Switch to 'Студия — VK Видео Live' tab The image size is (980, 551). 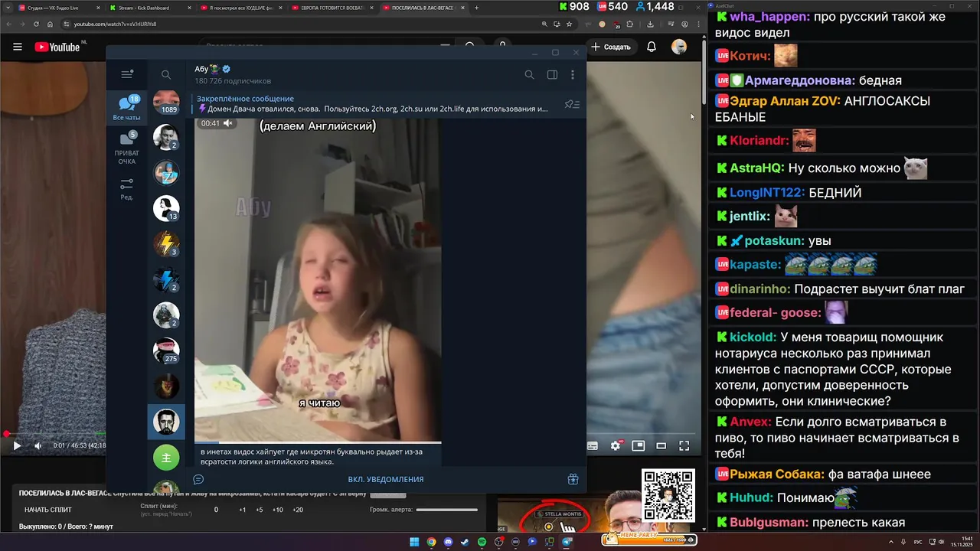(58, 8)
